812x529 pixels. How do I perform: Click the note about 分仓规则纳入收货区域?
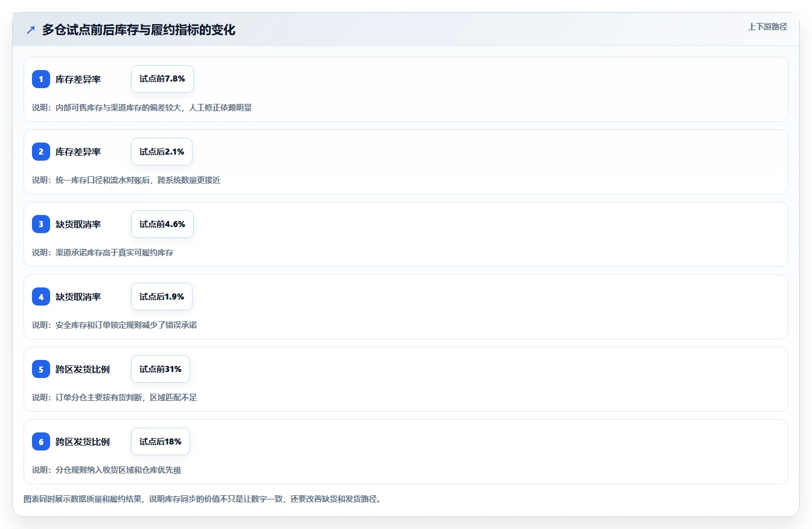pos(106,470)
